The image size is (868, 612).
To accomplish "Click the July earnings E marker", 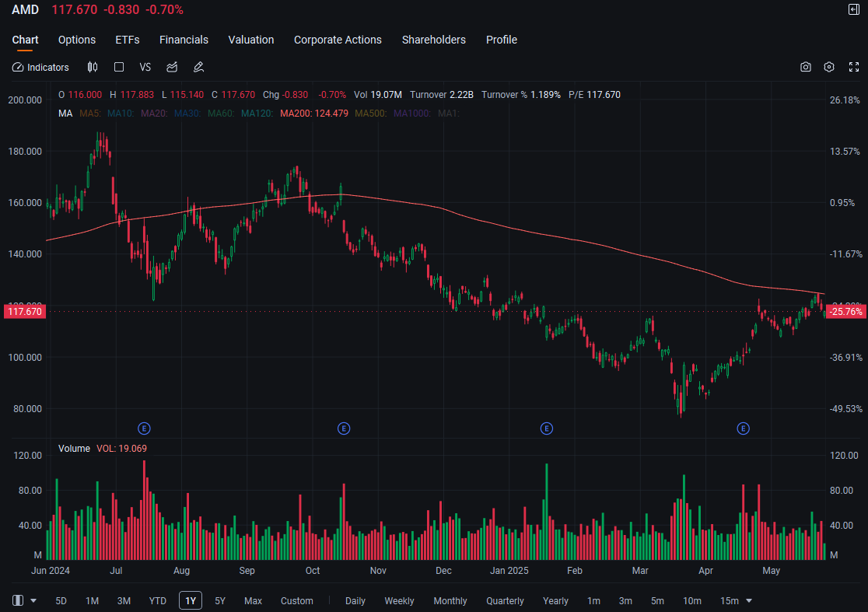I will click(144, 428).
